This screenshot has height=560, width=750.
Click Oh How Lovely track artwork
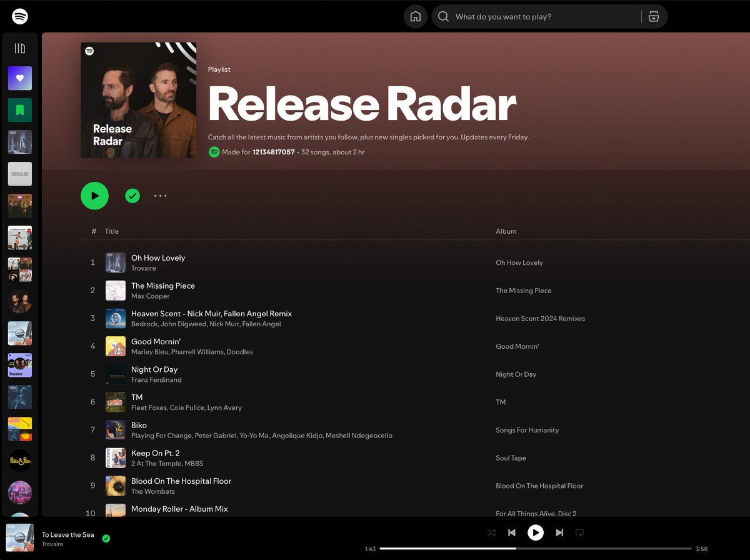point(116,262)
